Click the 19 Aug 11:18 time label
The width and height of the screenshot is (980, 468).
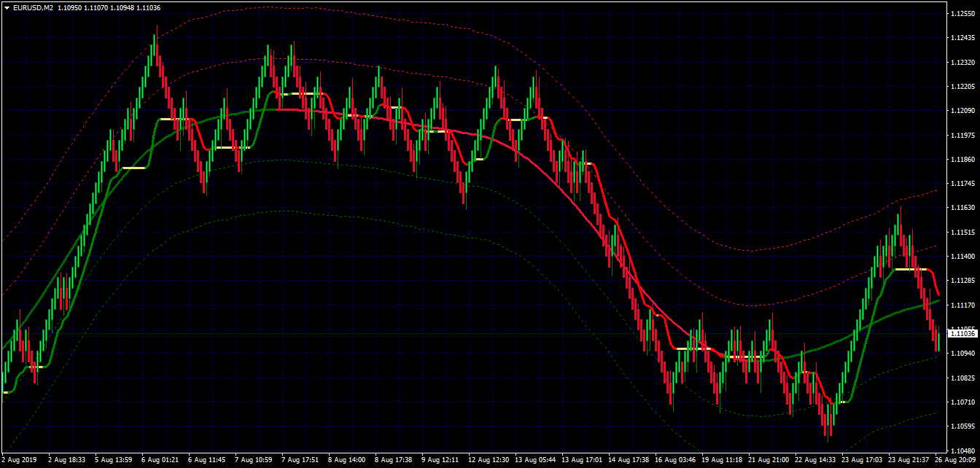click(x=722, y=461)
